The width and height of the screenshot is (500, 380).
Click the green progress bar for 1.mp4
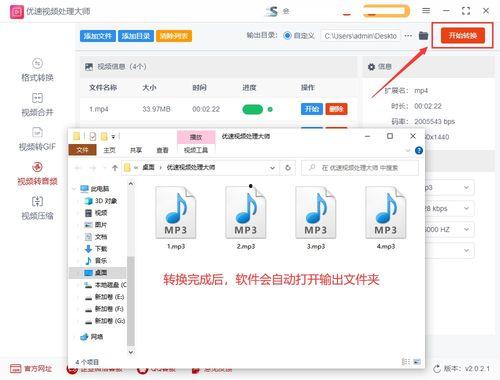click(253, 109)
